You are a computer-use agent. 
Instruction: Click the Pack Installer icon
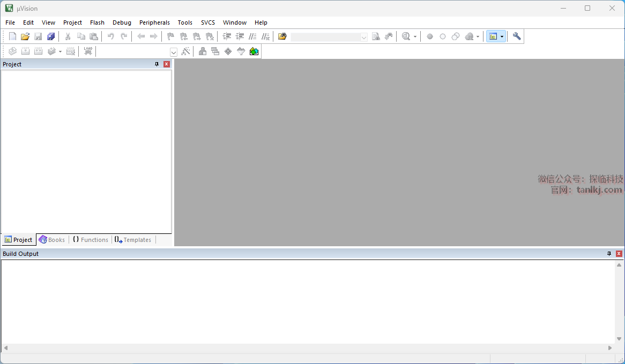(x=254, y=51)
